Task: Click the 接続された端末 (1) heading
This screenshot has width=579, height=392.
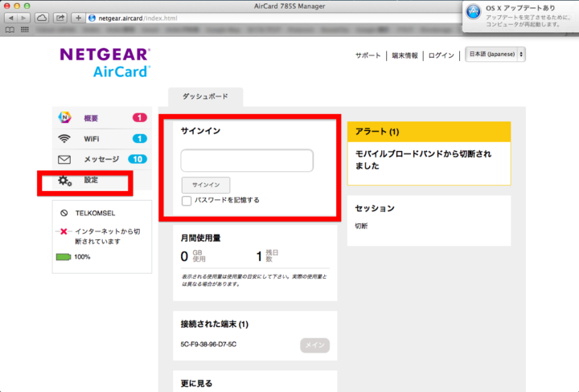Action: pos(215,325)
